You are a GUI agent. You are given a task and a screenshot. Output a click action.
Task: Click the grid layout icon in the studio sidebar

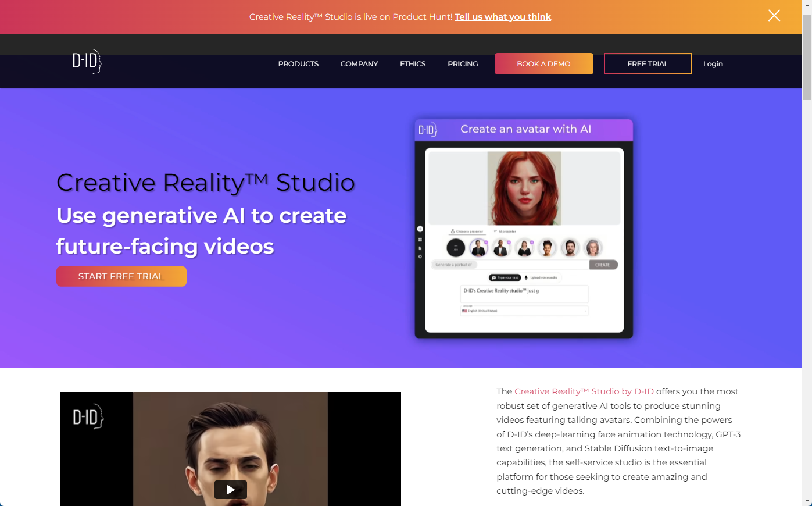pyautogui.click(x=420, y=240)
